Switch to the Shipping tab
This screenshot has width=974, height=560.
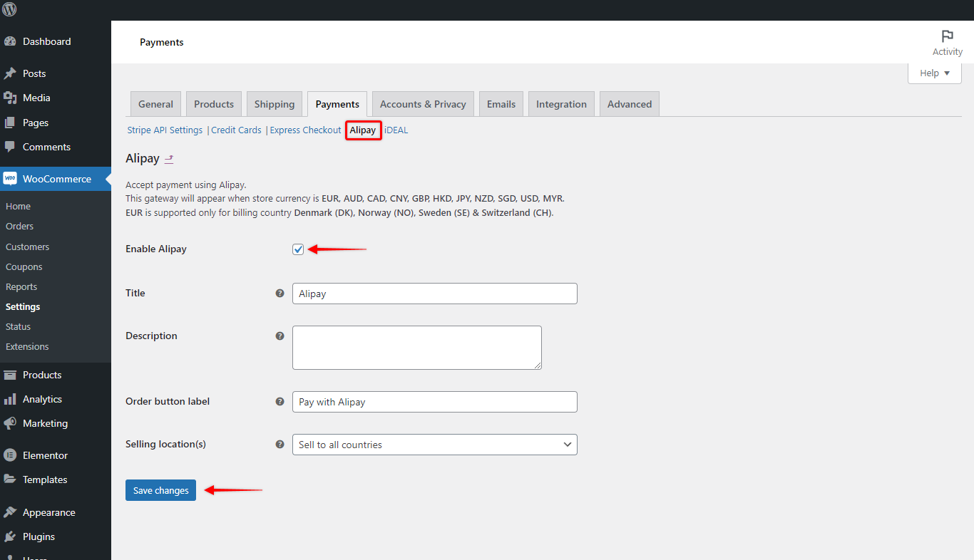tap(275, 104)
